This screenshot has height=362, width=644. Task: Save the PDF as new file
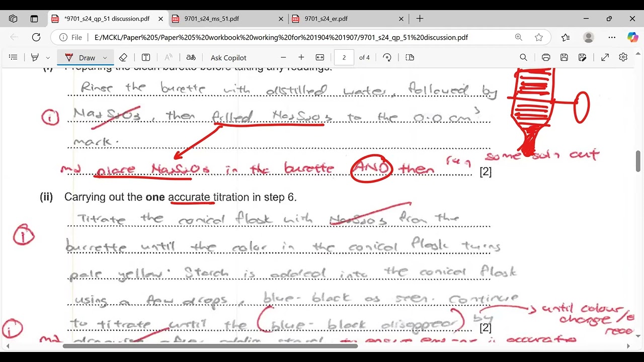point(582,57)
